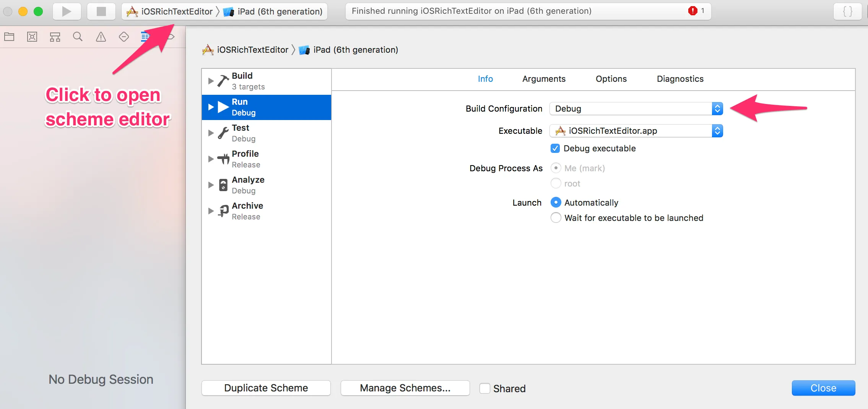
Task: Expand the Archive action disclosure triangle
Action: pos(211,211)
